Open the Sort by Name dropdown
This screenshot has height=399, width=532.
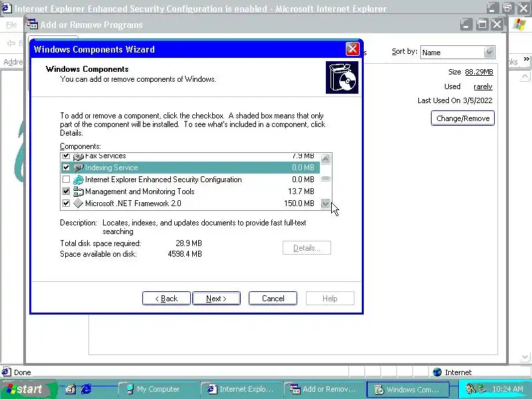pos(489,53)
